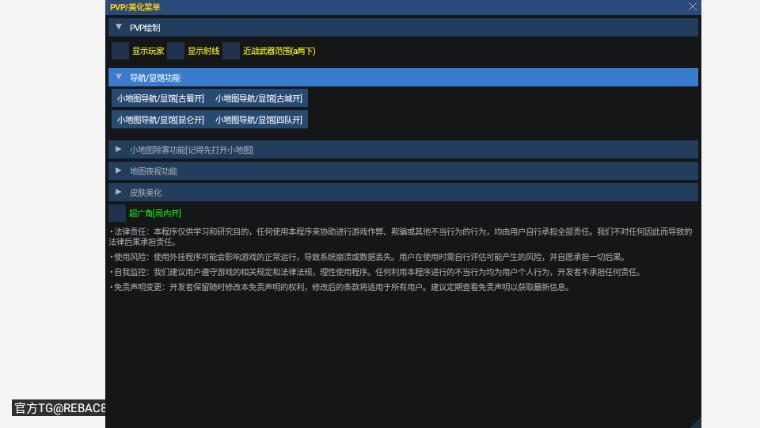Image resolution: width=760 pixels, height=428 pixels.
Task: Enable the 显示玩家 checkbox
Action: click(x=120, y=51)
